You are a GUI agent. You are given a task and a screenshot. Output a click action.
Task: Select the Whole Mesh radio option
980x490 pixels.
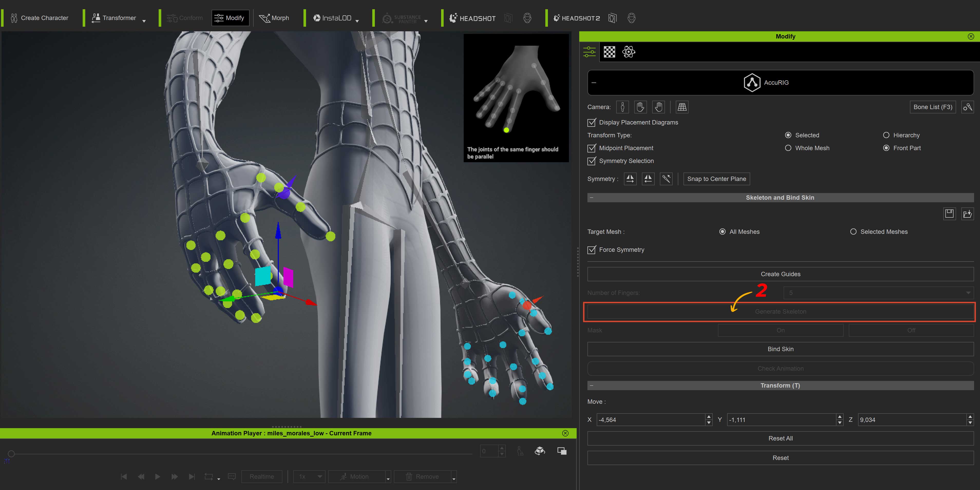(788, 148)
